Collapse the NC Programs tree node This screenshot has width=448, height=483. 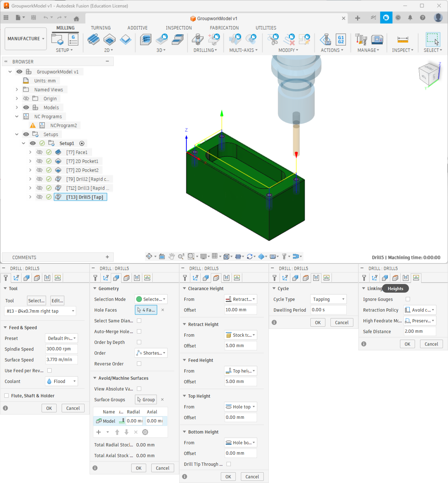tap(17, 116)
